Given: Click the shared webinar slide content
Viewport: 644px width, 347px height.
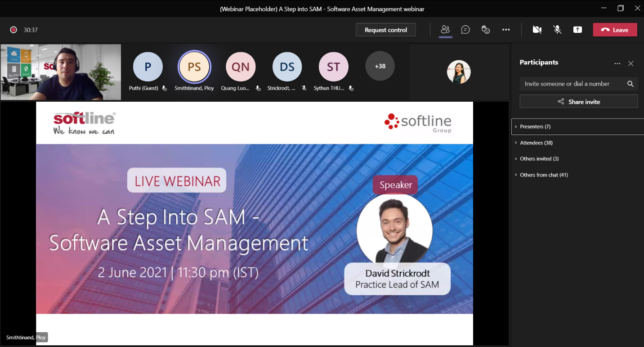Looking at the screenshot, I should point(255,223).
